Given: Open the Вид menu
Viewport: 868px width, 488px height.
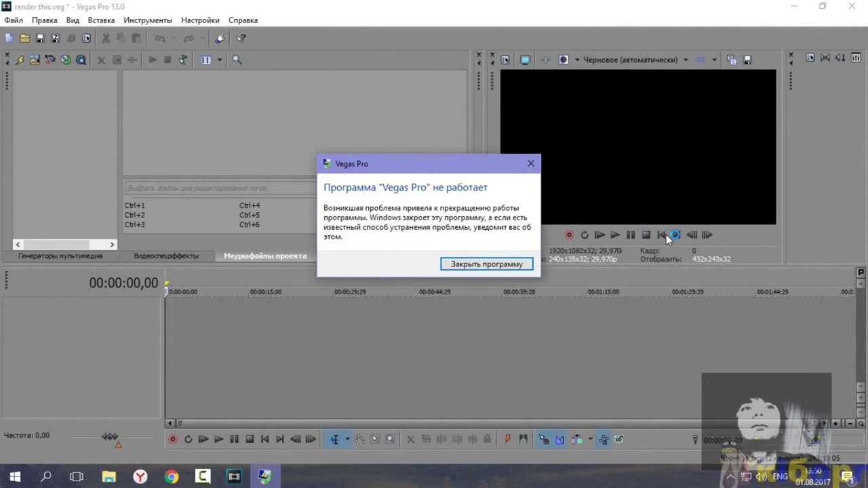Looking at the screenshot, I should pos(73,20).
